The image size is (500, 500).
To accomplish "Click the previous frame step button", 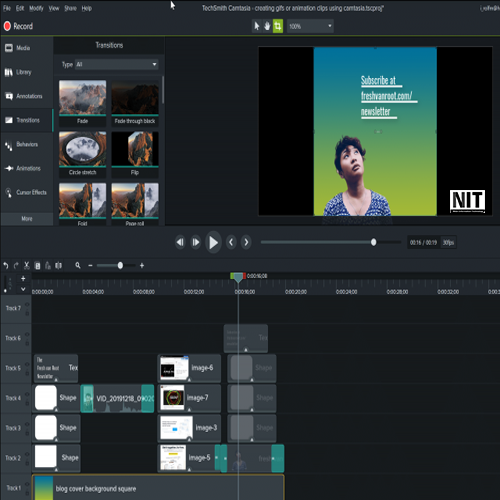I will click(x=180, y=242).
